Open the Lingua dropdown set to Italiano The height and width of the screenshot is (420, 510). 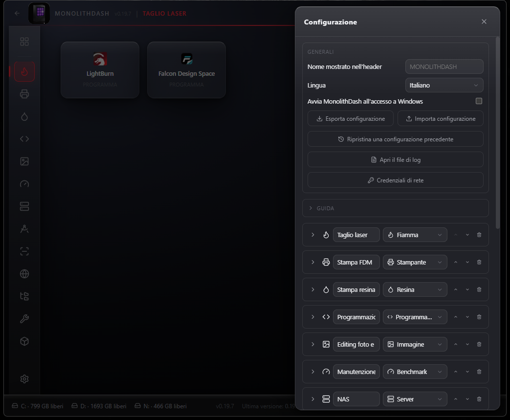pos(444,85)
